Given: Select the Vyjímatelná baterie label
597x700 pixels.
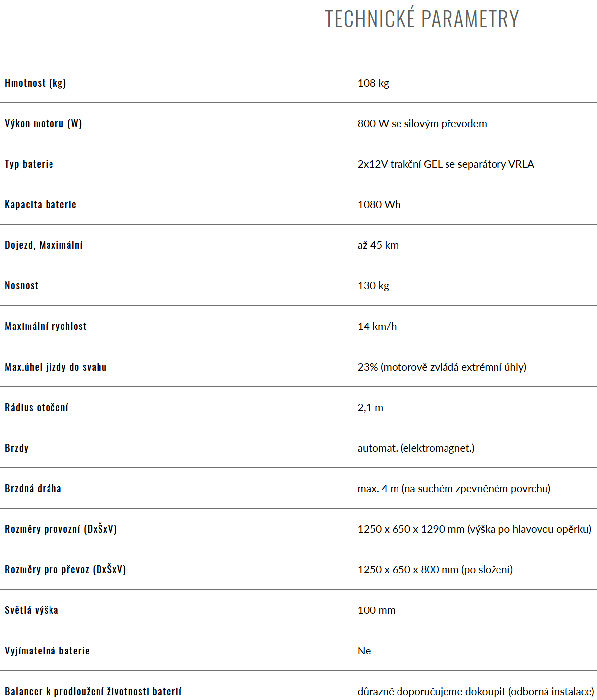Looking at the screenshot, I should coord(48,651).
